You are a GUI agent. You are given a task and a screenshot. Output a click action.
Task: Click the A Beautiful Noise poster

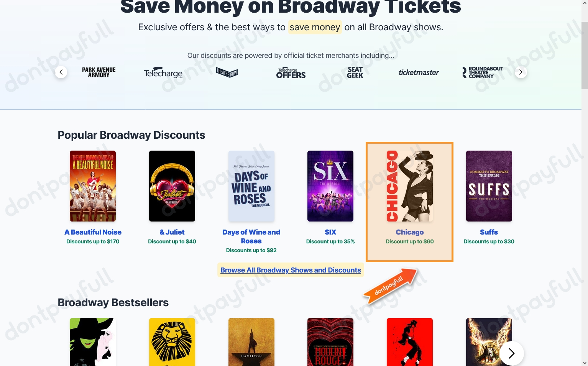click(92, 186)
